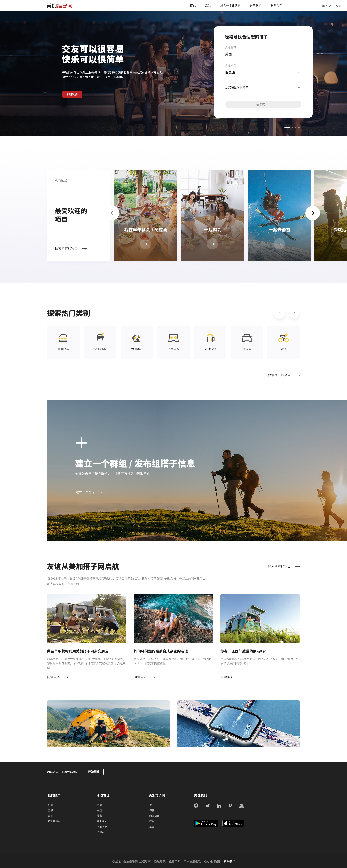Screen dimensions: 347x868
Task: Open the Facebook icon in footer
Action: (196, 806)
